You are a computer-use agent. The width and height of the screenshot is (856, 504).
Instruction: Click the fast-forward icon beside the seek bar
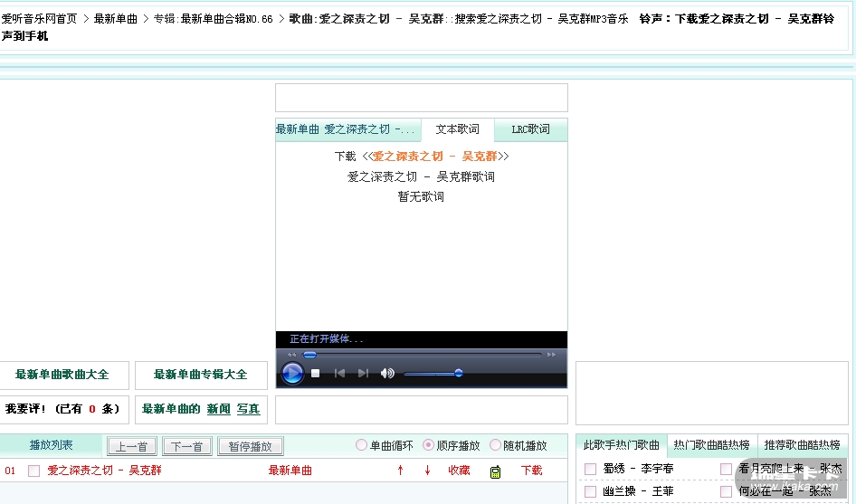pos(551,355)
